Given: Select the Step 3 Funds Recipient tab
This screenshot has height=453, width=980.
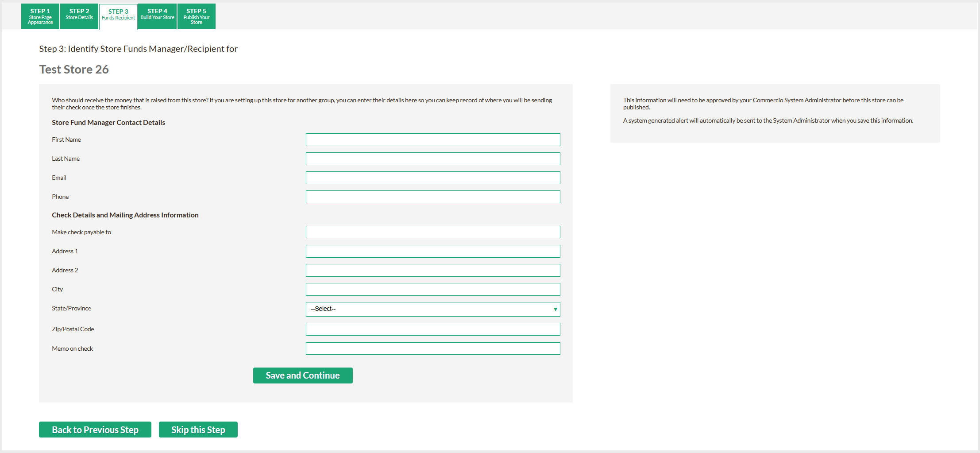Looking at the screenshot, I should pyautogui.click(x=118, y=16).
